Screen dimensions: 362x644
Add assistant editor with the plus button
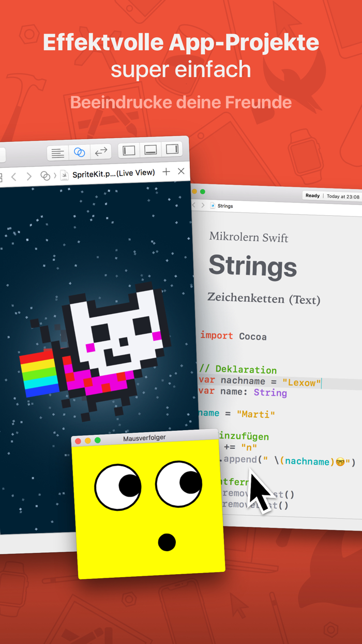click(166, 172)
